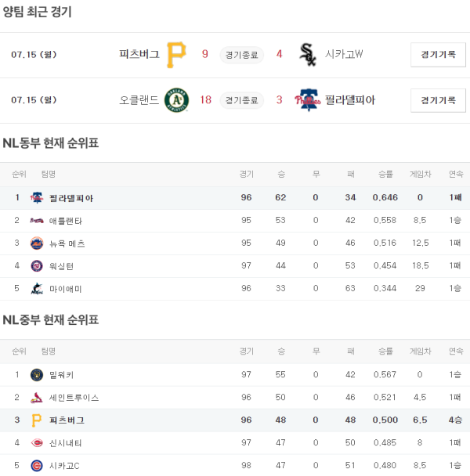Click the Chicago White Sox logo
Viewport: 470px width, 476px height.
click(x=308, y=54)
